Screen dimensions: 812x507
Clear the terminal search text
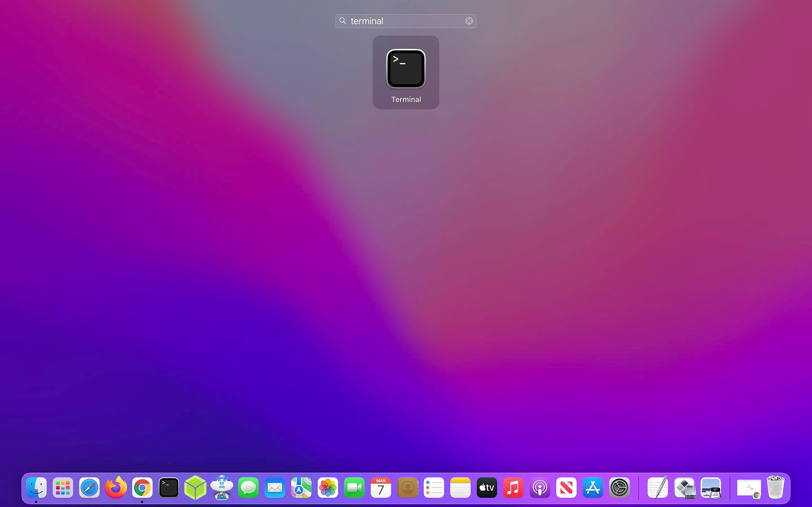[469, 21]
